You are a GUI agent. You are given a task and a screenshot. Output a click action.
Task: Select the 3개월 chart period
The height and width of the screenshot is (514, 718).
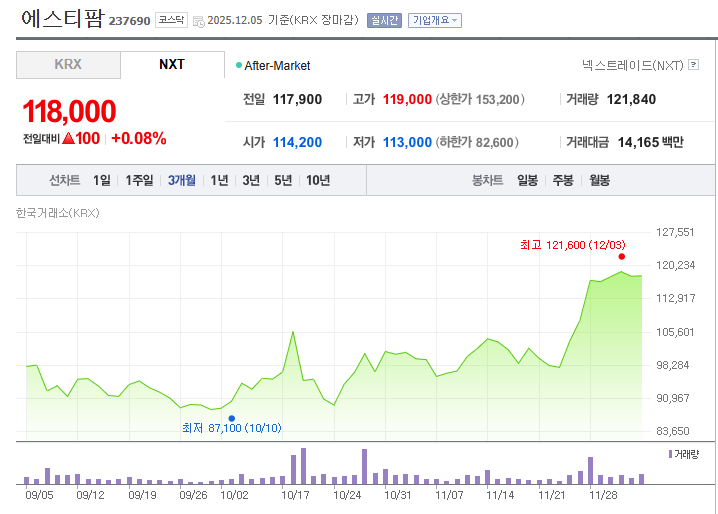point(182,181)
